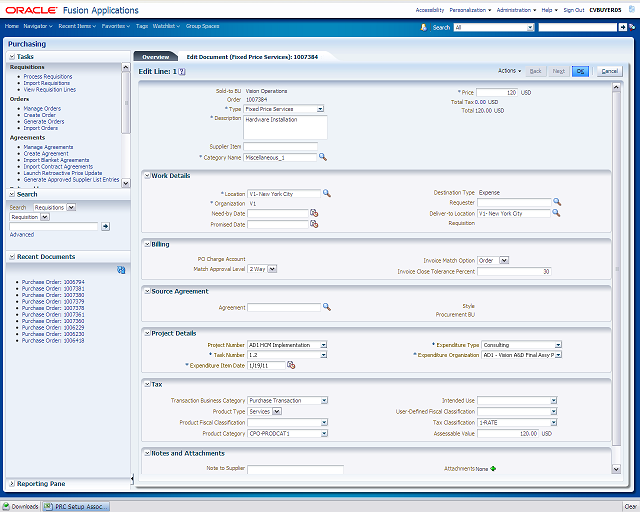
Task: Click the OK button
Action: coord(580,71)
